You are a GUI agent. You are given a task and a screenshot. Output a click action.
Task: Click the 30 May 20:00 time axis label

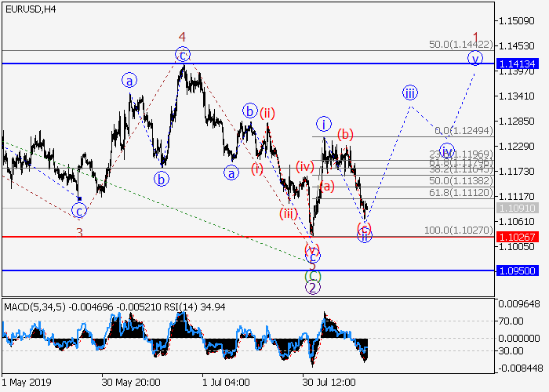[x=131, y=382]
